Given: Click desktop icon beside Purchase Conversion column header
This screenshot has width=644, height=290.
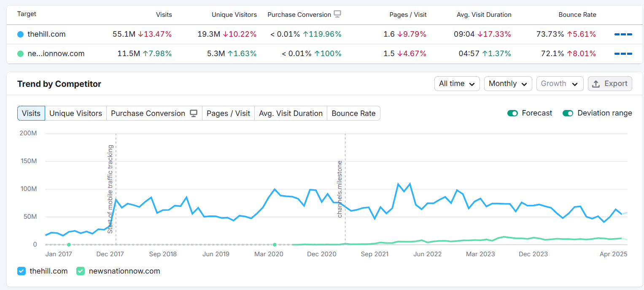Looking at the screenshot, I should pyautogui.click(x=337, y=14).
